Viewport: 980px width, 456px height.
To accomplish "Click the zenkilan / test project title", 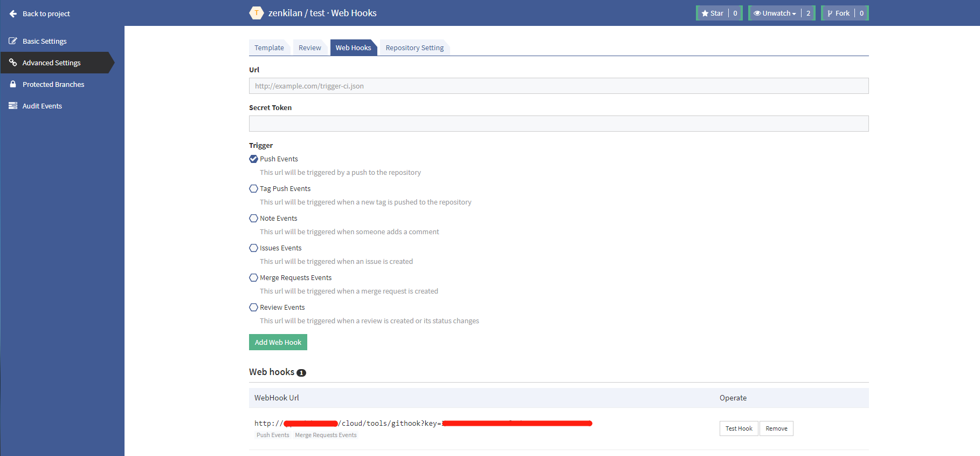I will pyautogui.click(x=296, y=13).
